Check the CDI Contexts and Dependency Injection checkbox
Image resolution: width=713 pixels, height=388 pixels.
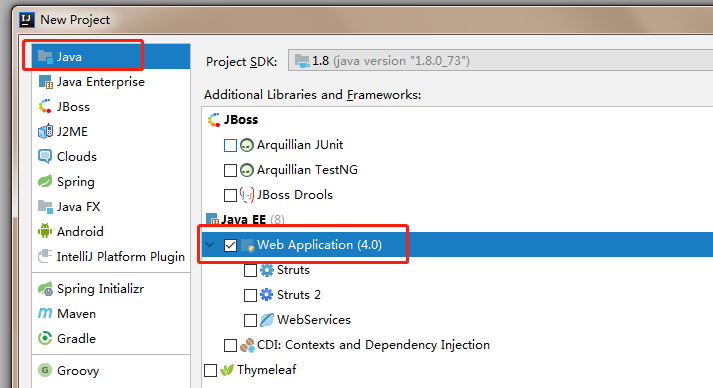[x=230, y=345]
